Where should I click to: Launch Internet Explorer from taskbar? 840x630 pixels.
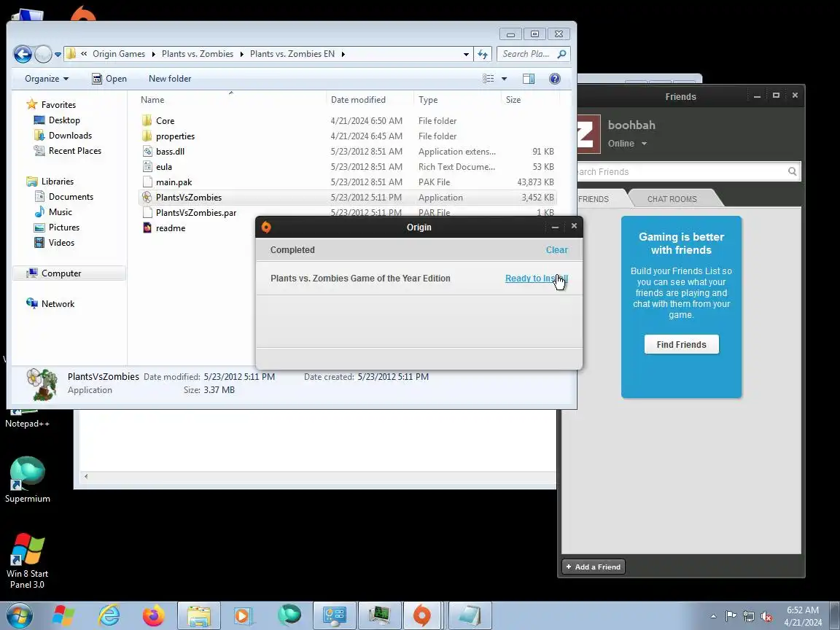click(x=109, y=615)
